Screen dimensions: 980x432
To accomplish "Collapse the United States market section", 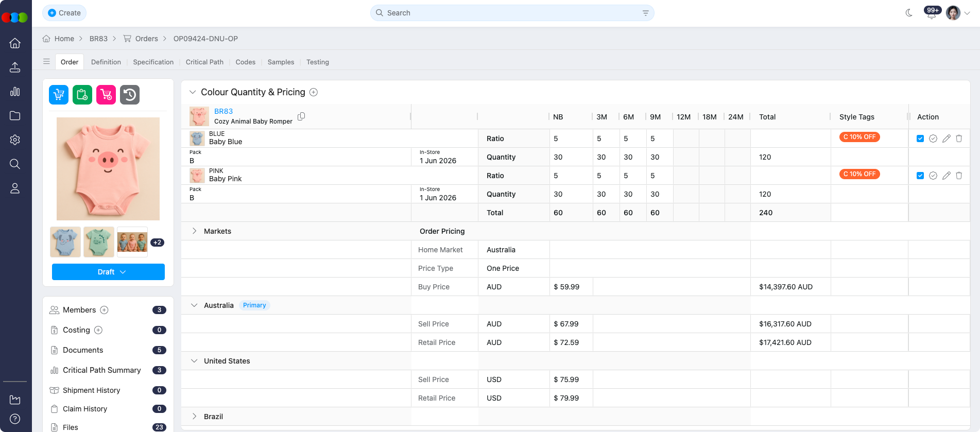I will pos(194,361).
